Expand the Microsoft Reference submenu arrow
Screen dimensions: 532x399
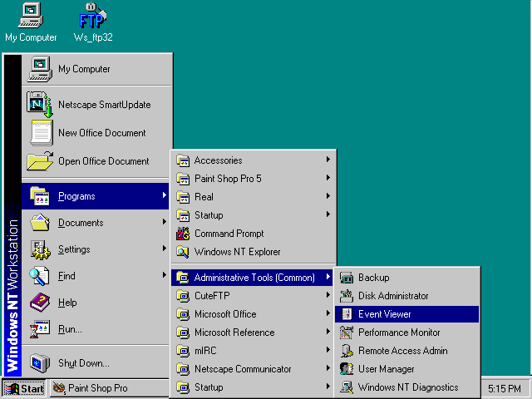[x=328, y=332]
